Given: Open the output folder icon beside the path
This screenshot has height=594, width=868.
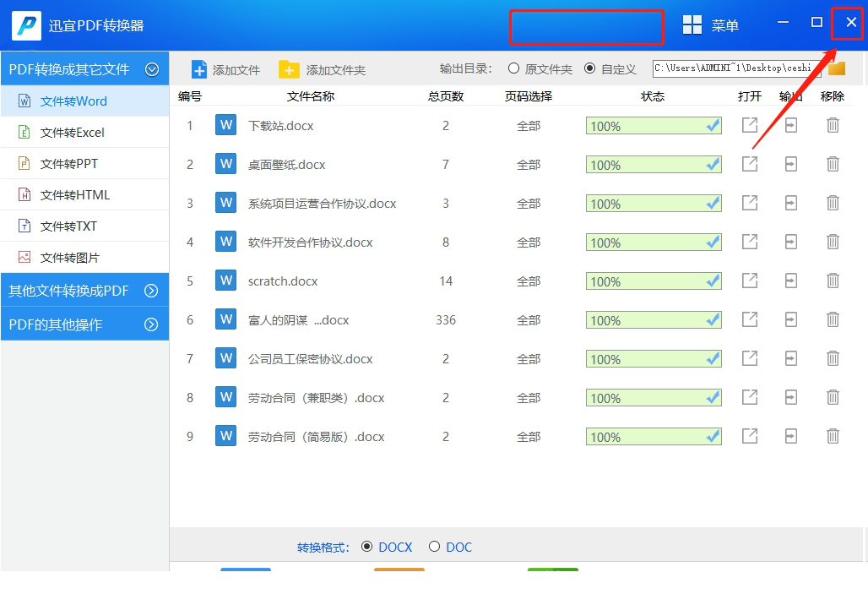Looking at the screenshot, I should coord(836,68).
